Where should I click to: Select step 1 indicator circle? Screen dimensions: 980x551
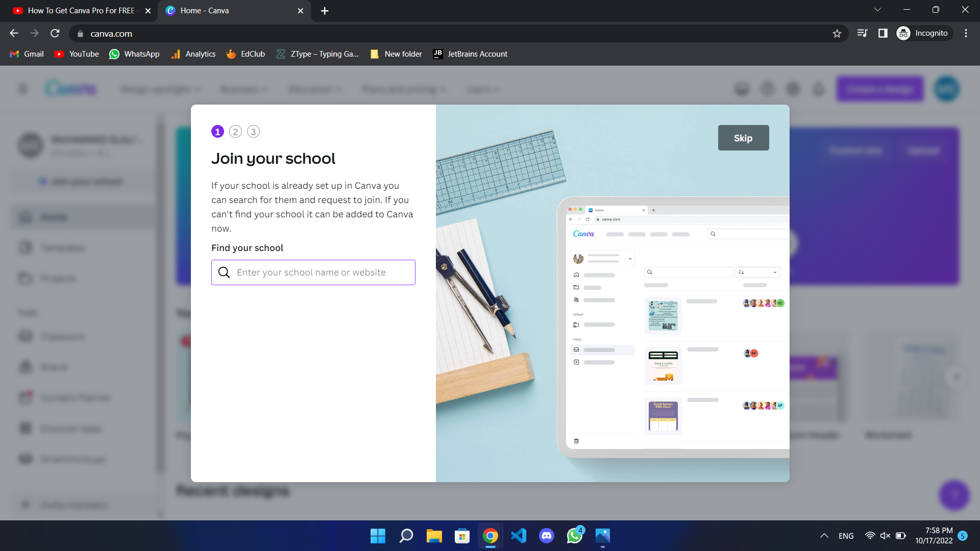tap(217, 132)
